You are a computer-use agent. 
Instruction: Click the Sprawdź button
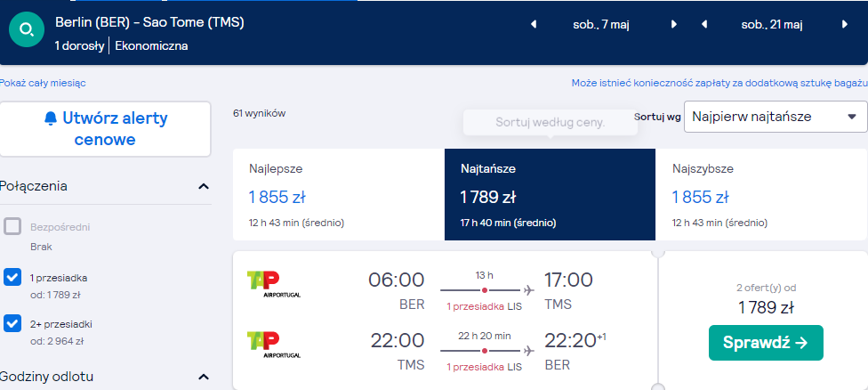pos(766,343)
